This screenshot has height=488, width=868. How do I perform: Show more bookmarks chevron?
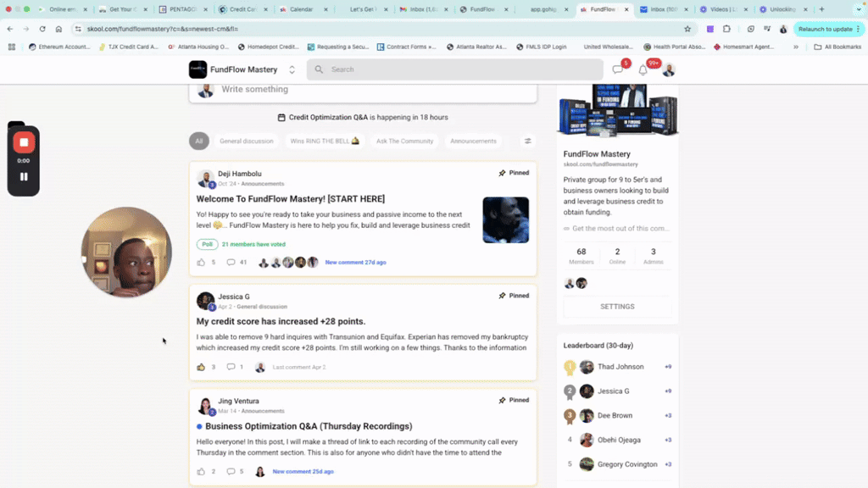[795, 47]
